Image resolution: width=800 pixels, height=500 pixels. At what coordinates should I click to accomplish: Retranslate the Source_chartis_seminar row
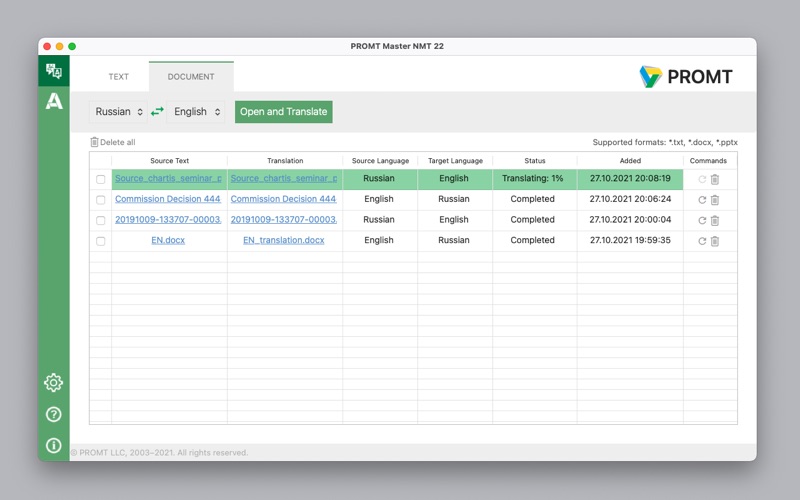(x=702, y=179)
